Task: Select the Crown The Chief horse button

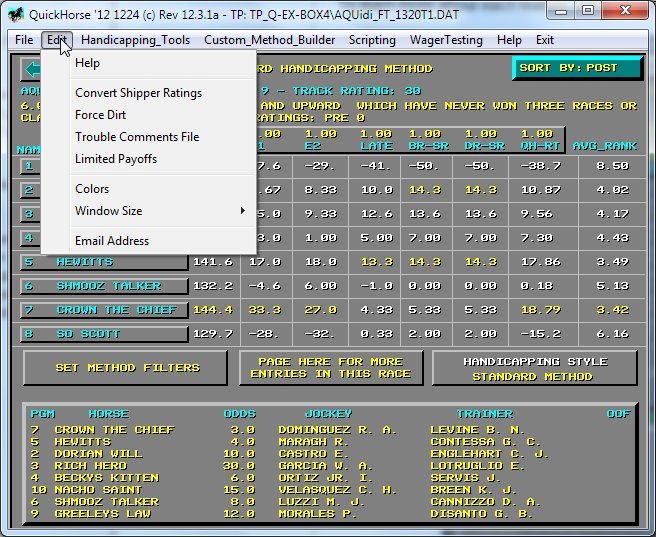Action: 104,310
